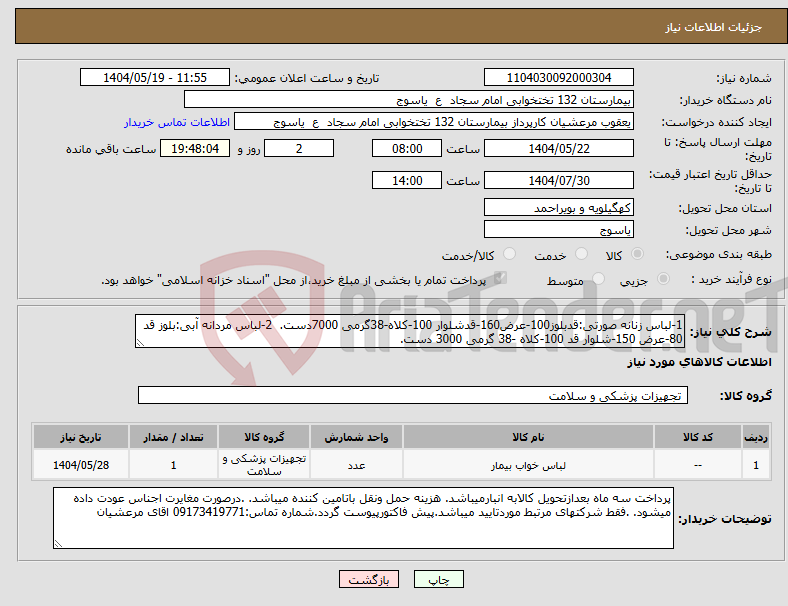788x606 pixels.
Task: Click the شماره نیاز field 1104030092000304
Action: pos(559,77)
